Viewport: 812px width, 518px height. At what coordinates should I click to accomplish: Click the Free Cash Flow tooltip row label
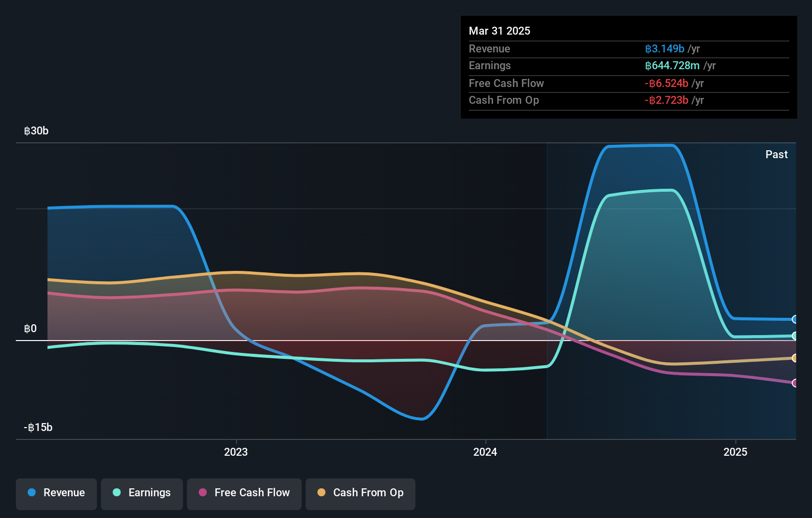(x=506, y=84)
